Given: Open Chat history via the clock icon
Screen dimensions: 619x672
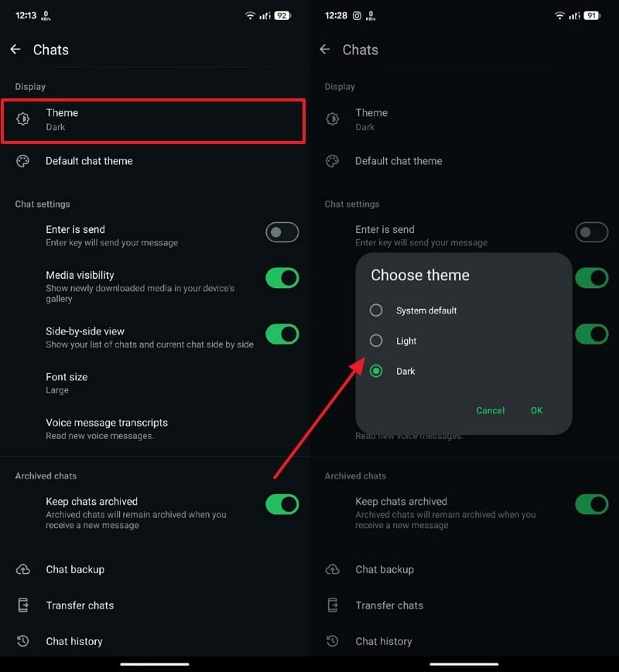Looking at the screenshot, I should (22, 641).
